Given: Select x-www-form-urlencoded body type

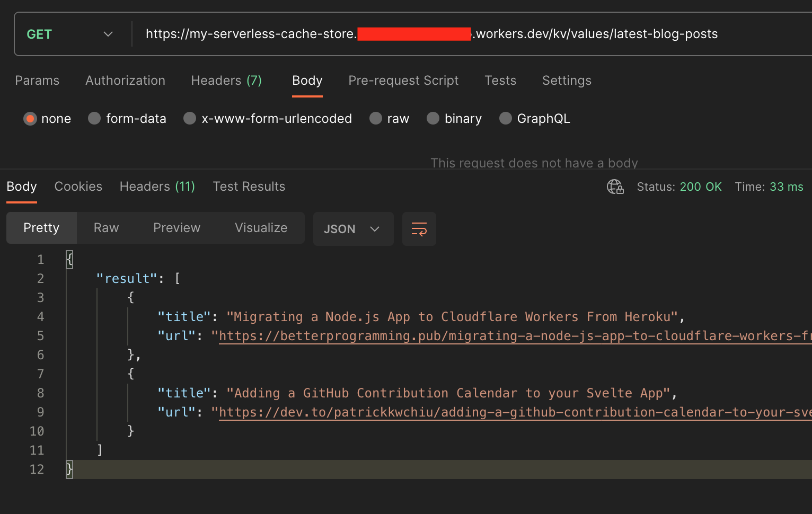Looking at the screenshot, I should tap(268, 119).
